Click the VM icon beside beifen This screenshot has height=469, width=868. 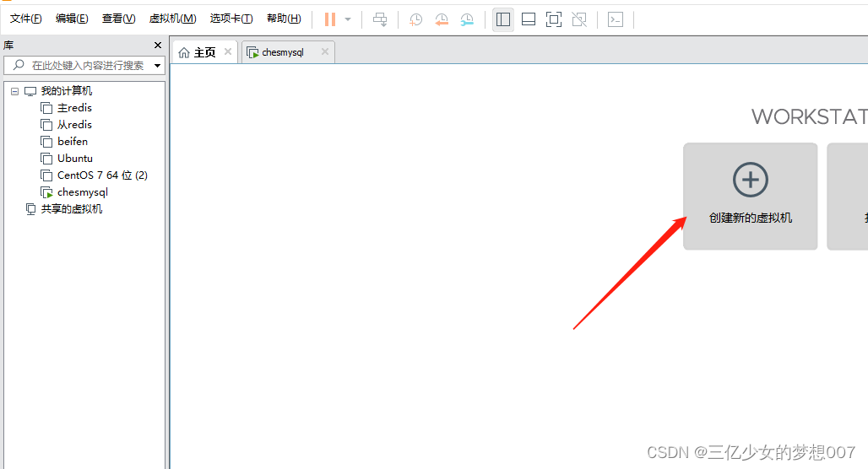(x=46, y=142)
